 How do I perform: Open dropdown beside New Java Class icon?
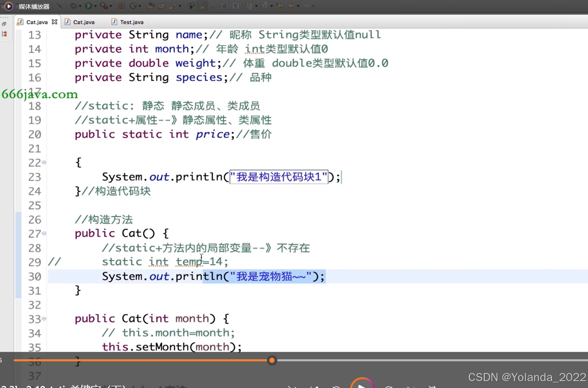tap(140, 6)
